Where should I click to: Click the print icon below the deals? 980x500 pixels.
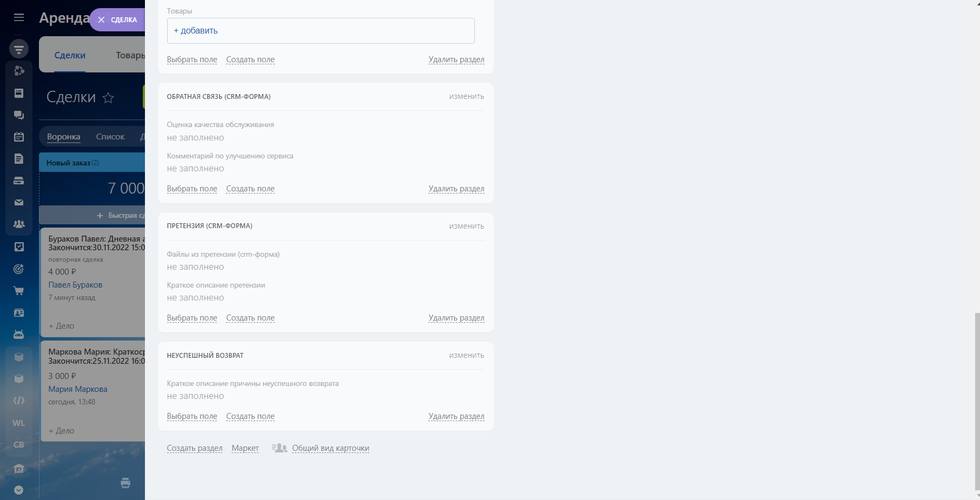click(x=125, y=483)
